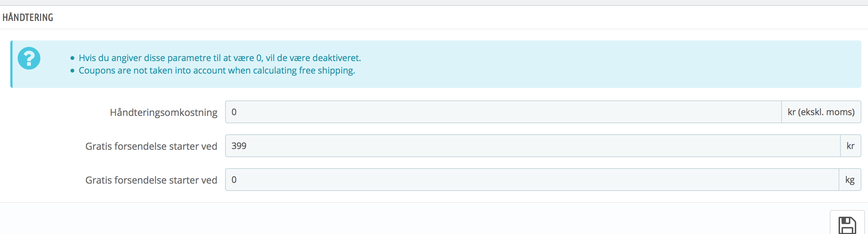Click the "kr (ekskl. moms)" suffix addon
This screenshot has height=234, width=868.
click(821, 112)
